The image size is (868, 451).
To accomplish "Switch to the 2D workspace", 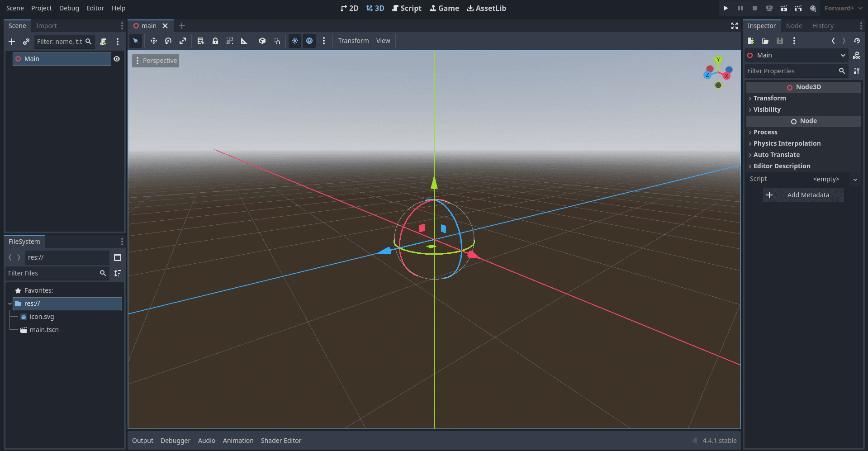I will (349, 8).
